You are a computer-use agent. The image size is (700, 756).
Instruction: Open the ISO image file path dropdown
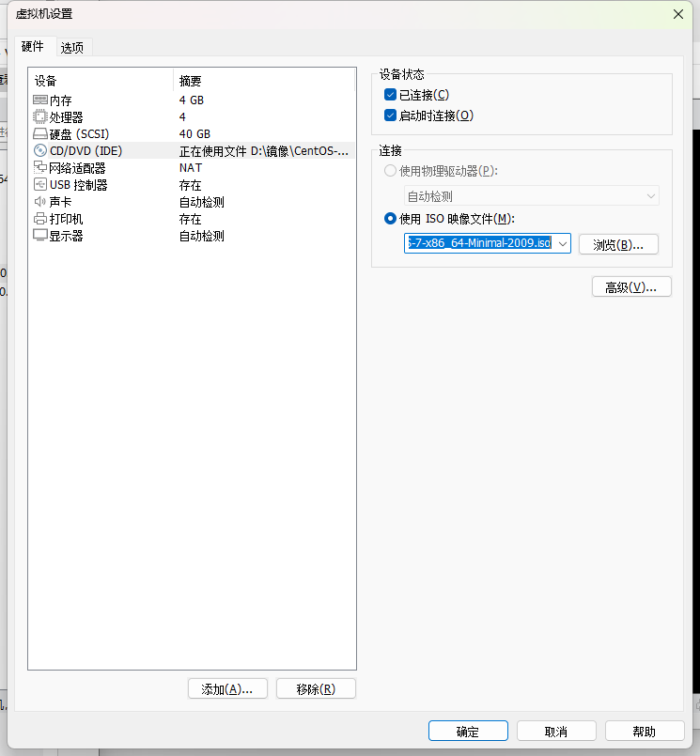[562, 244]
